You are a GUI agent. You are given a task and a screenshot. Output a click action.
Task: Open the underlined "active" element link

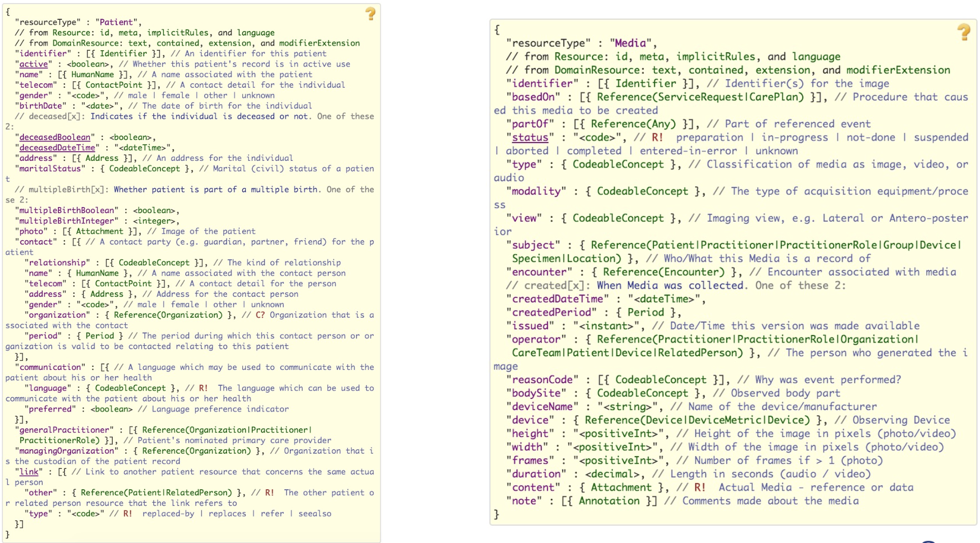[34, 64]
